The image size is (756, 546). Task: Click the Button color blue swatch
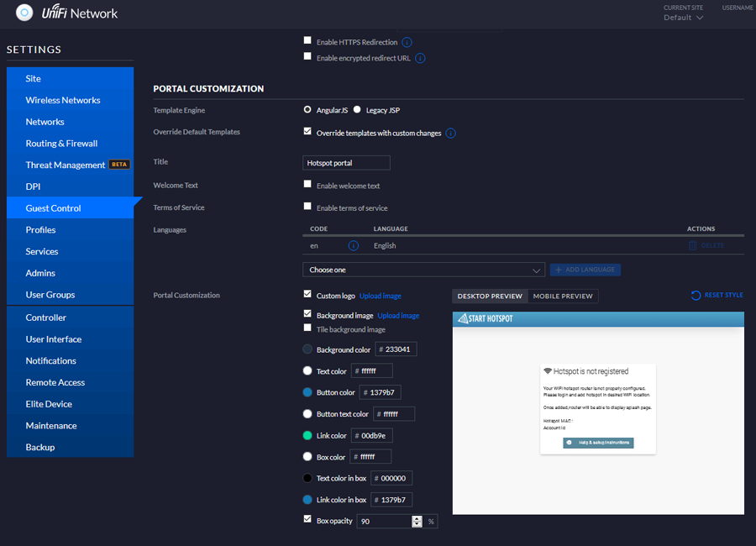[307, 392]
